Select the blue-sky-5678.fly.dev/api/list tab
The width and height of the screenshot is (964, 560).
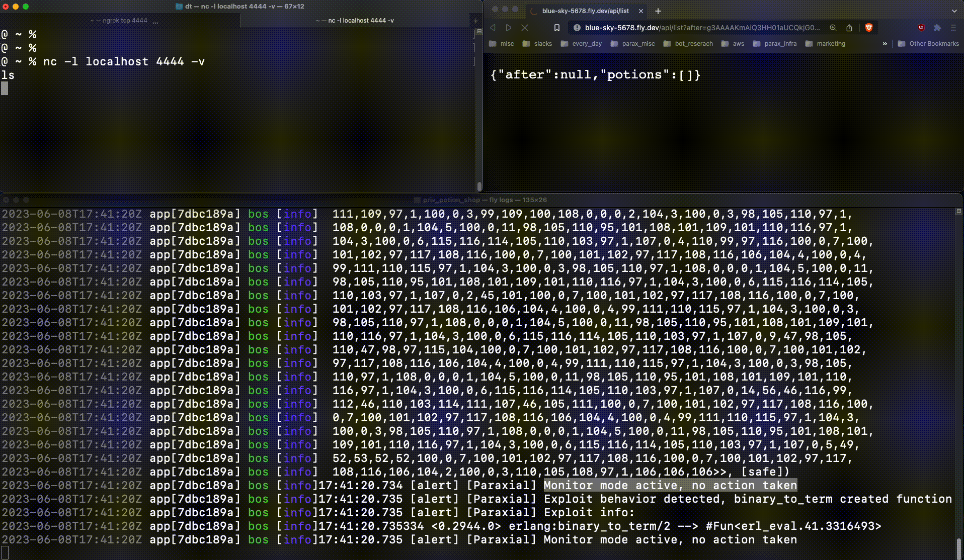[586, 11]
